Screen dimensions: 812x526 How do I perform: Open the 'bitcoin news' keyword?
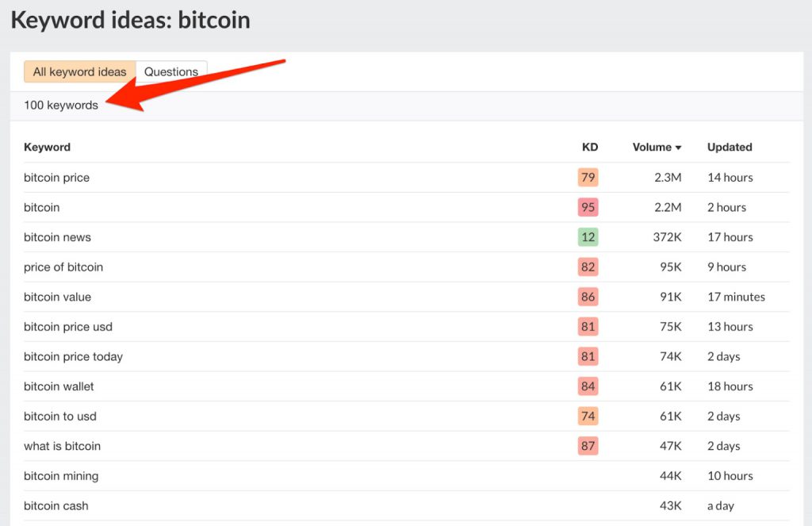click(57, 237)
